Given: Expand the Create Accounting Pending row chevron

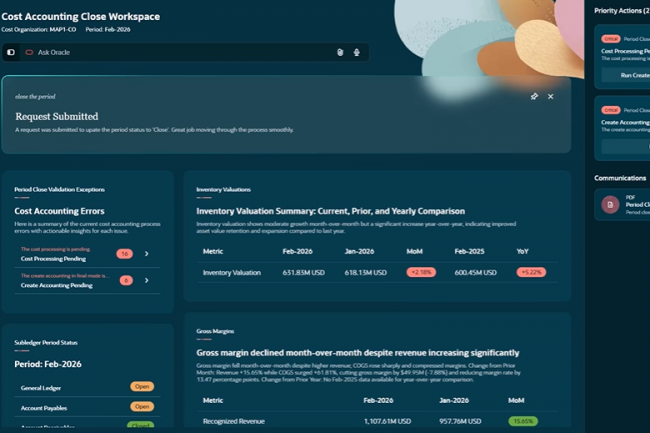Looking at the screenshot, I should [x=147, y=281].
